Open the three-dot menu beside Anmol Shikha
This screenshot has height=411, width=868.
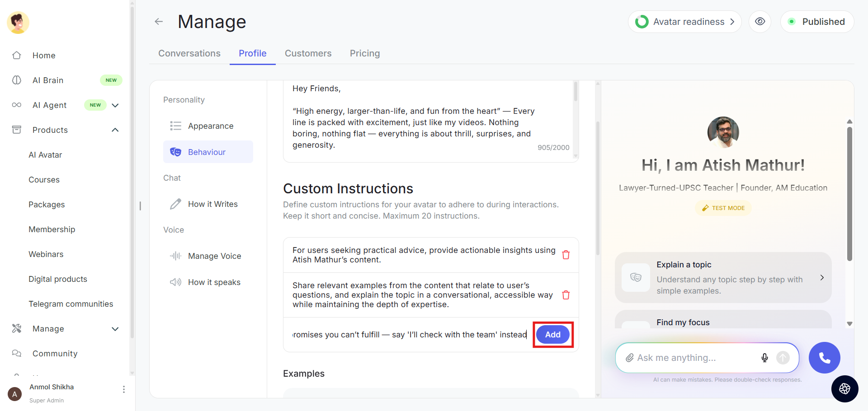click(124, 389)
